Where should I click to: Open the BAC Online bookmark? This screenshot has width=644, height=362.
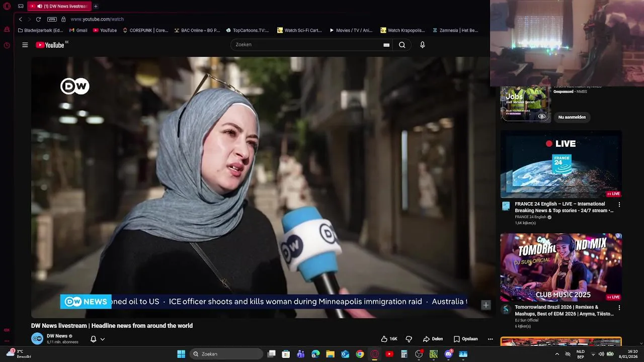point(197,30)
